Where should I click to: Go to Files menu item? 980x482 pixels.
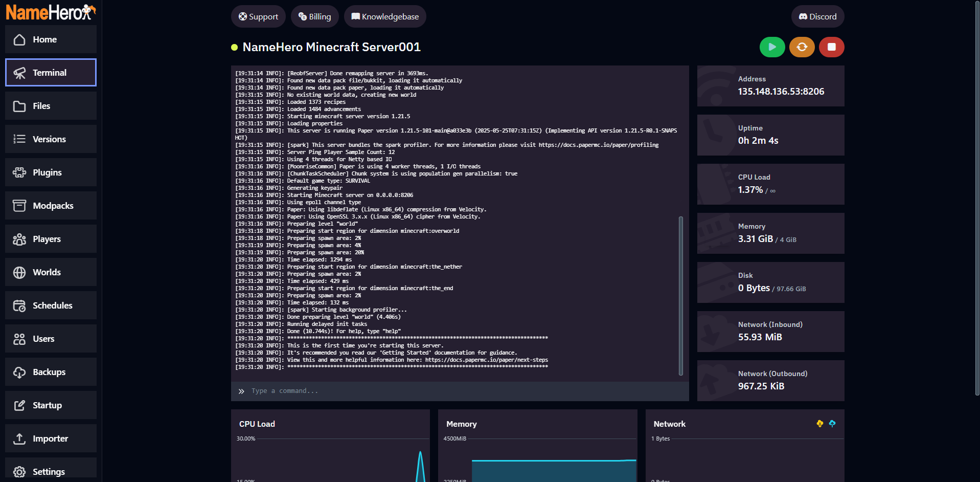[51, 106]
